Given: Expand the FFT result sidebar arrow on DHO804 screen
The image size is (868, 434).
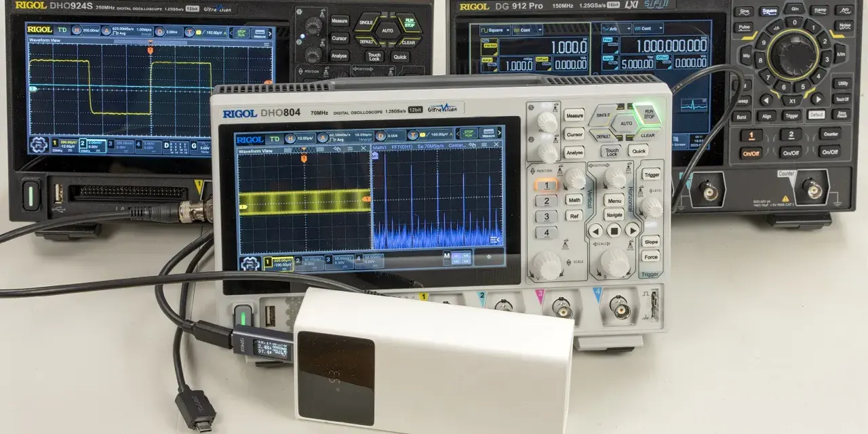Looking at the screenshot, I should [x=495, y=240].
